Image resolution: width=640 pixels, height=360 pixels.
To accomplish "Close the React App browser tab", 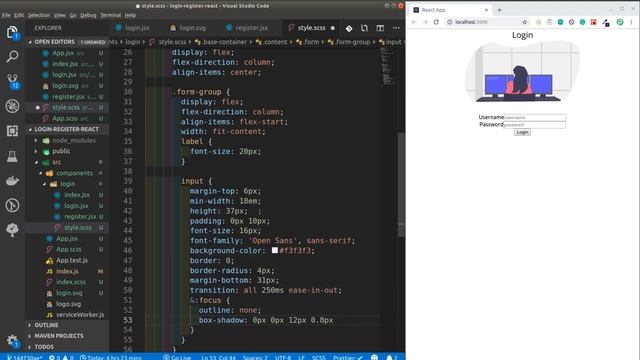I will pos(486,10).
